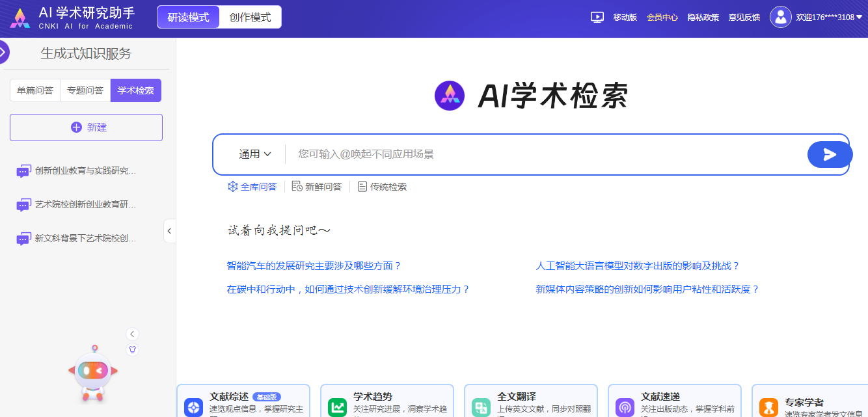
Task: Open the screen presentation monitor icon
Action: coord(597,18)
